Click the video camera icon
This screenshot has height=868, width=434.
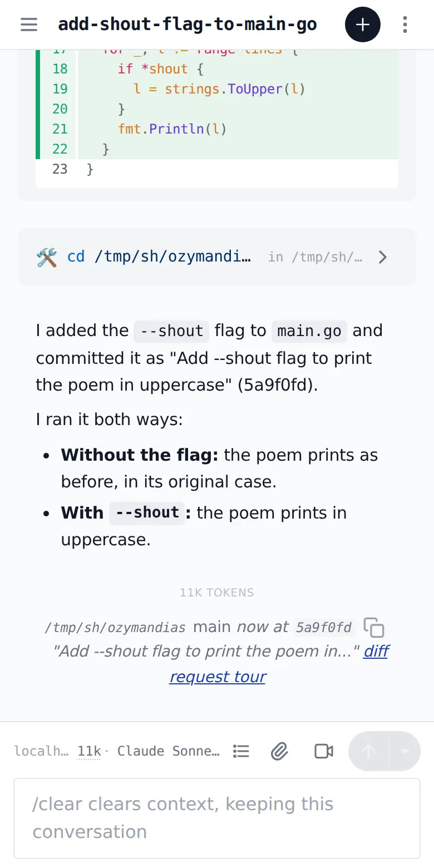click(324, 751)
